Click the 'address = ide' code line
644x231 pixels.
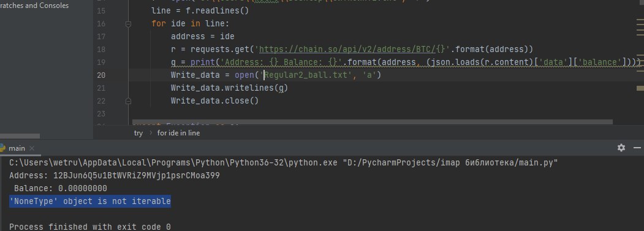click(202, 37)
